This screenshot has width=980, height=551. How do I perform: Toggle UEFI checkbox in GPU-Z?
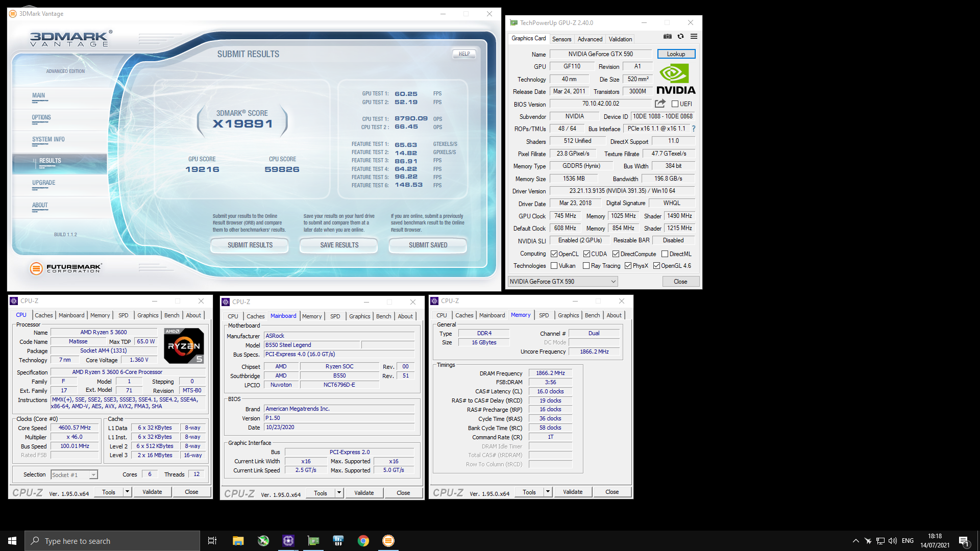(x=675, y=104)
